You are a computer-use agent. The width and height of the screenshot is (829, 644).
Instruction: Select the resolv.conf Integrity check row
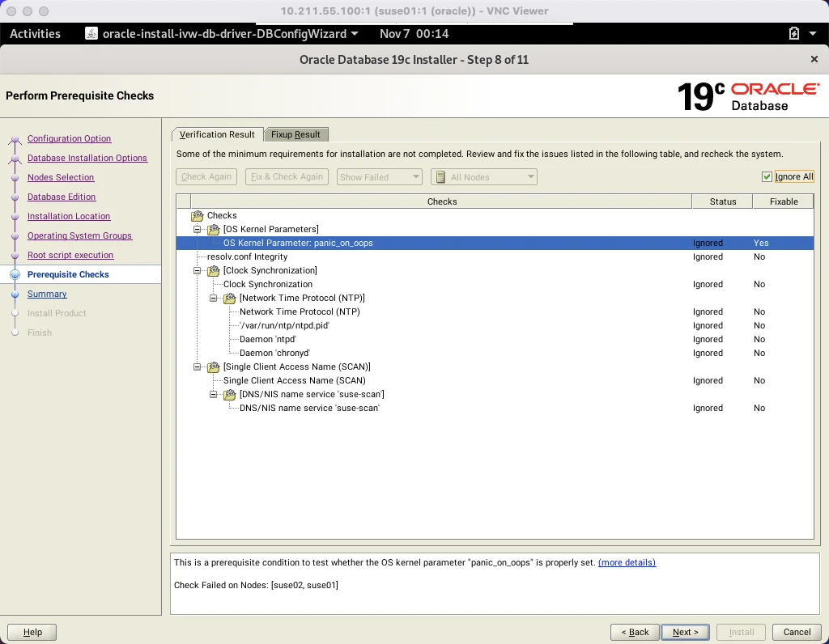click(x=495, y=256)
